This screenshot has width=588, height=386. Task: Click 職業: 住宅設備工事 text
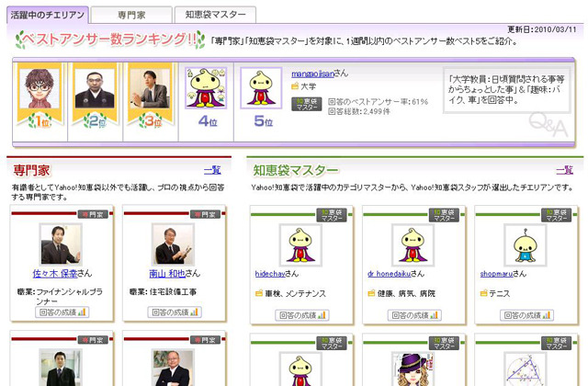coord(163,291)
